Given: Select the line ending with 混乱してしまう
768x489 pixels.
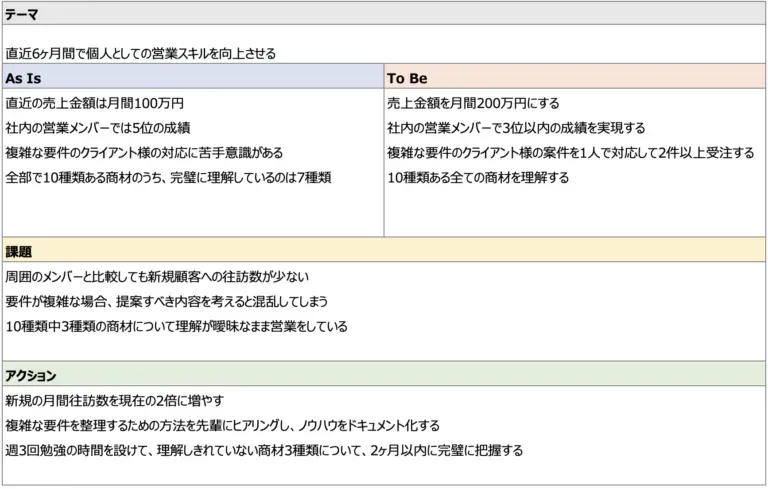Looking at the screenshot, I should pos(167,301).
